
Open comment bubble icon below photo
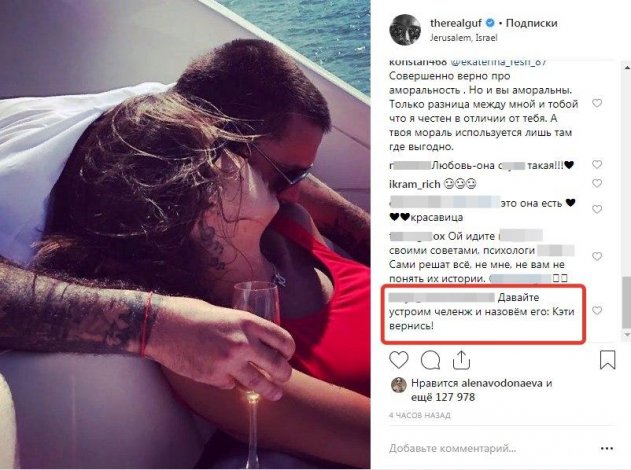(x=430, y=360)
